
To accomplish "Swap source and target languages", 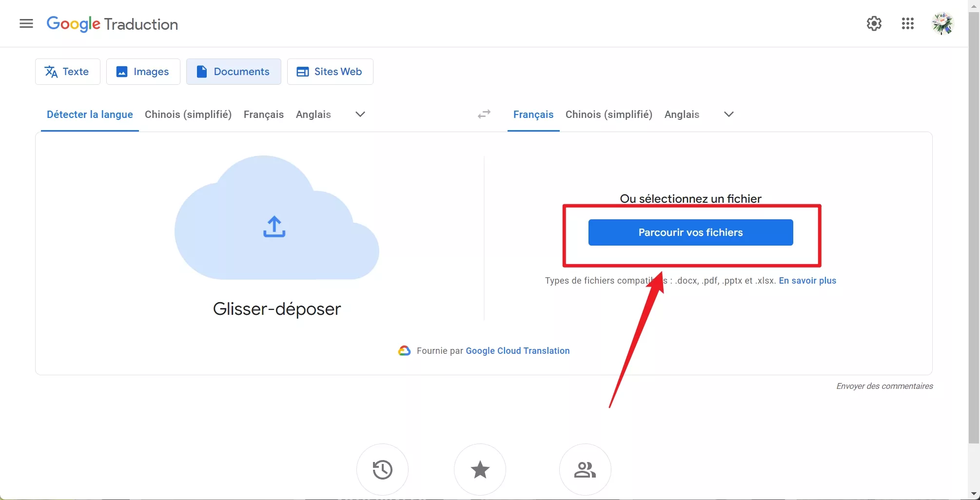I will (484, 114).
